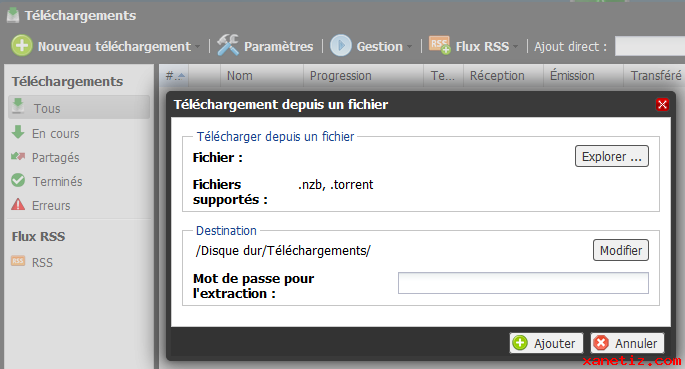This screenshot has height=369, width=685.
Task: Click the En cours green arrow icon
Action: (18, 132)
